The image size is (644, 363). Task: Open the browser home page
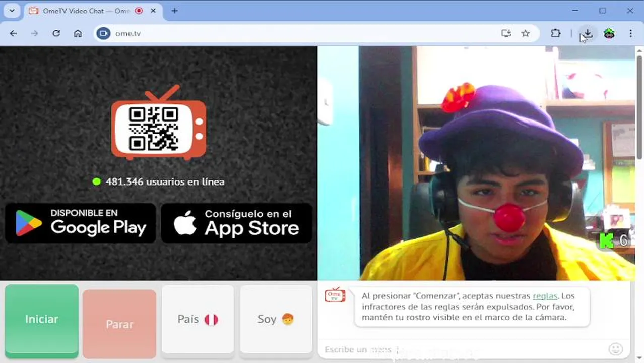(78, 33)
